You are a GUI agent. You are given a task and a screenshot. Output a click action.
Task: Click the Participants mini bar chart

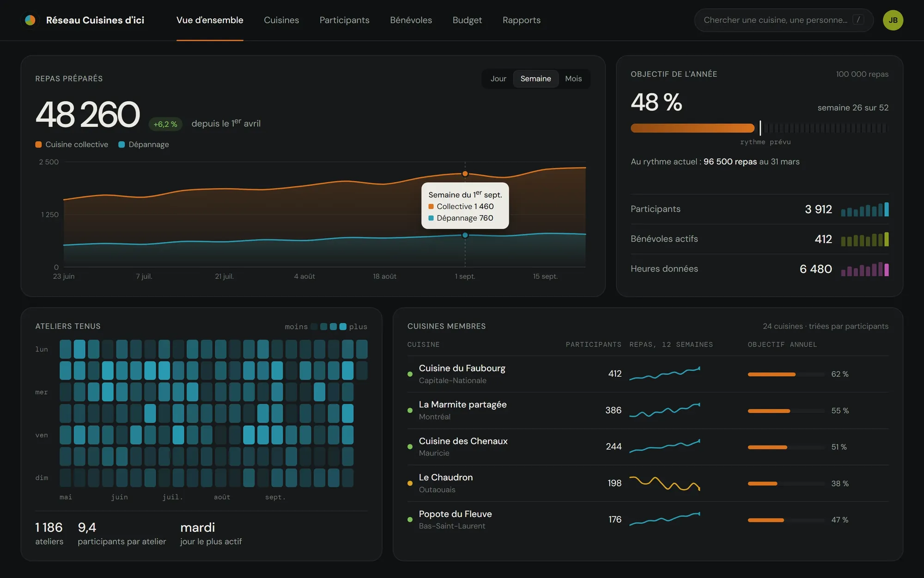point(864,209)
